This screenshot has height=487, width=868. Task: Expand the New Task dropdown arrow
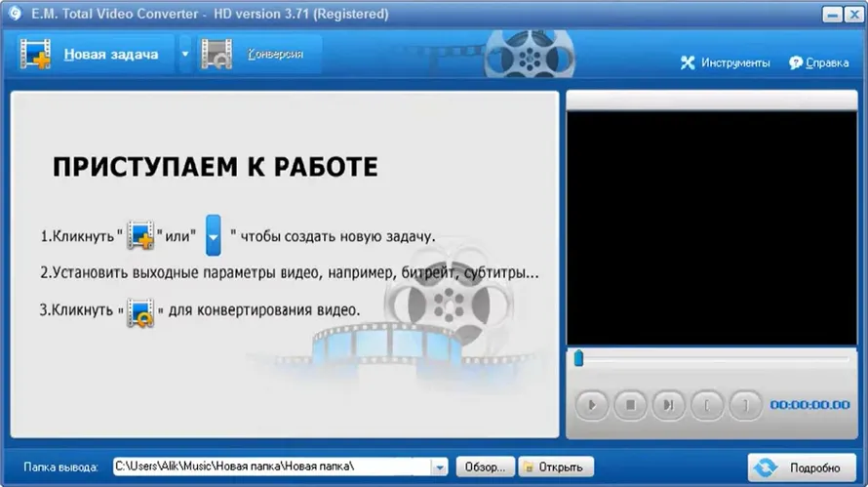(185, 54)
